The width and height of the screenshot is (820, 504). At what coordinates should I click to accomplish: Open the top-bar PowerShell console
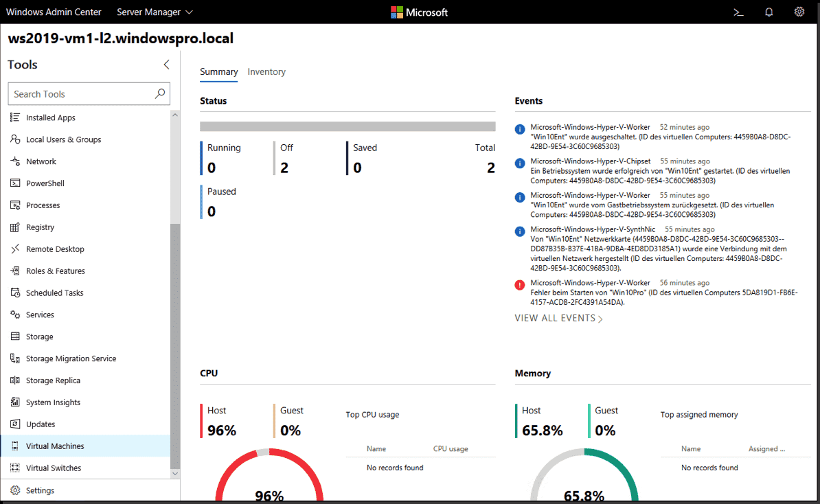738,12
